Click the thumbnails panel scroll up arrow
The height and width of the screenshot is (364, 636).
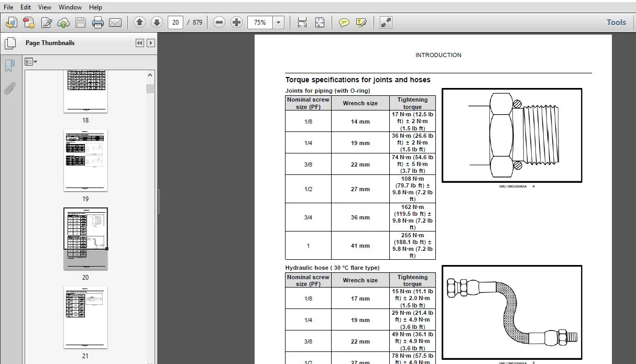(150, 76)
